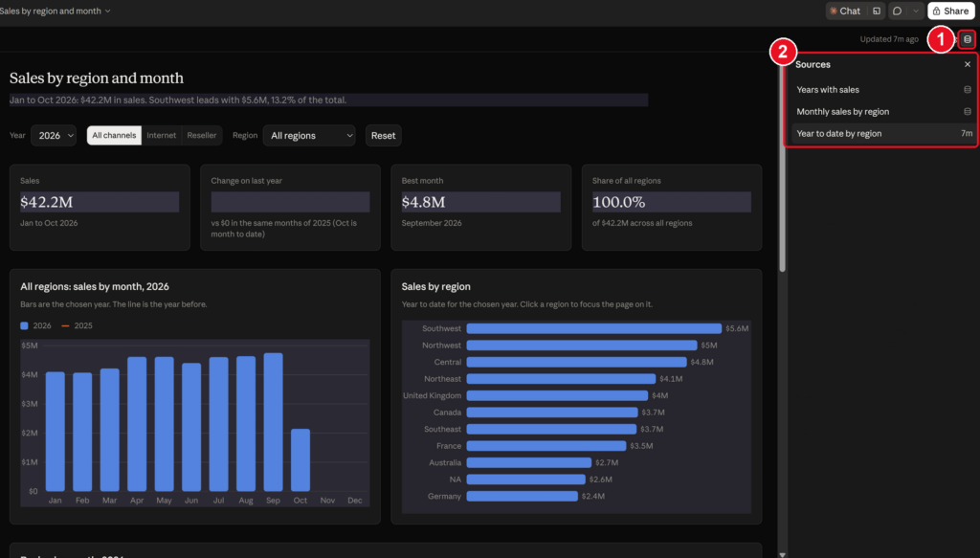
Task: Click the Sources panel title
Action: coord(813,64)
